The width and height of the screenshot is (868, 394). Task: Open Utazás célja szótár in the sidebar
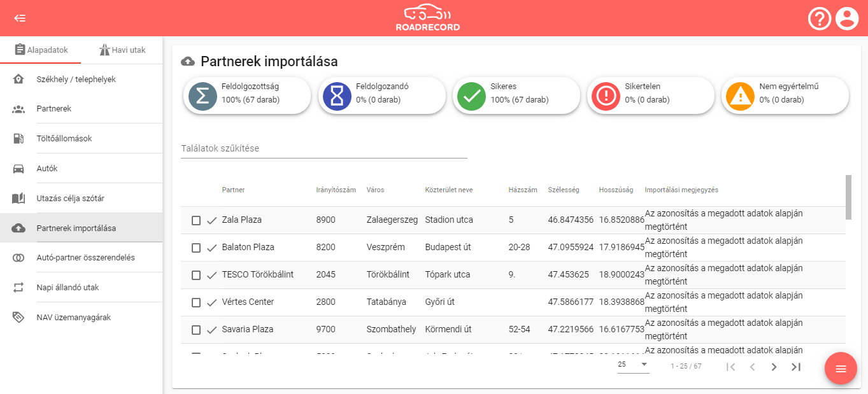82,199
